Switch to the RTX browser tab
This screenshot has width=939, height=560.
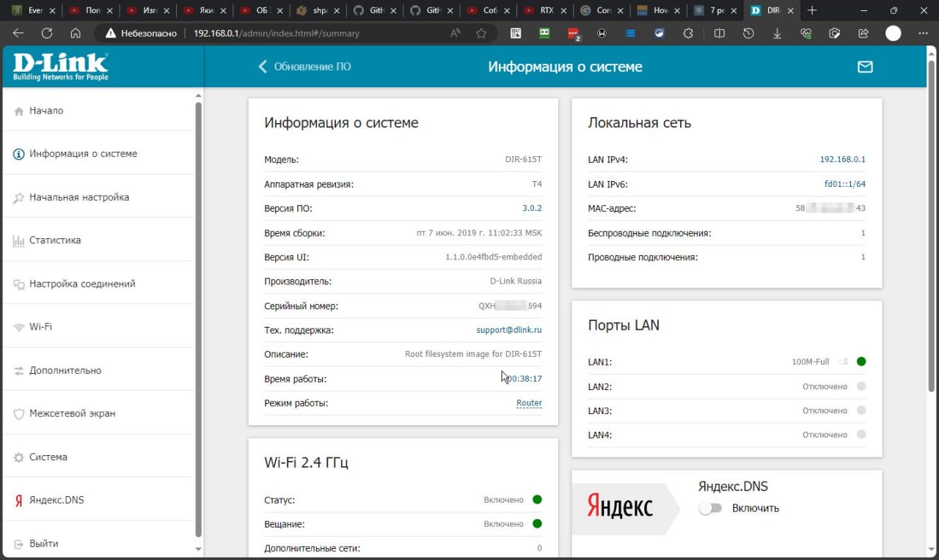(x=546, y=10)
